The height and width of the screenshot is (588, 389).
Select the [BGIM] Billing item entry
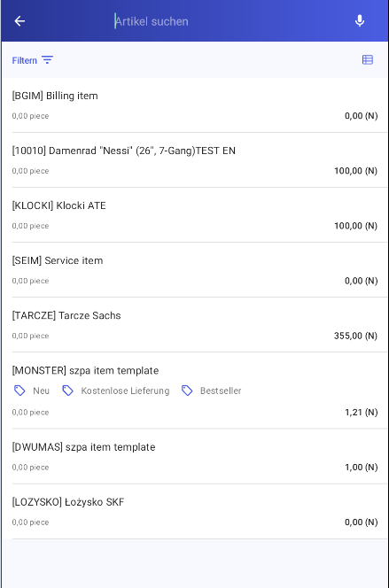[194, 105]
